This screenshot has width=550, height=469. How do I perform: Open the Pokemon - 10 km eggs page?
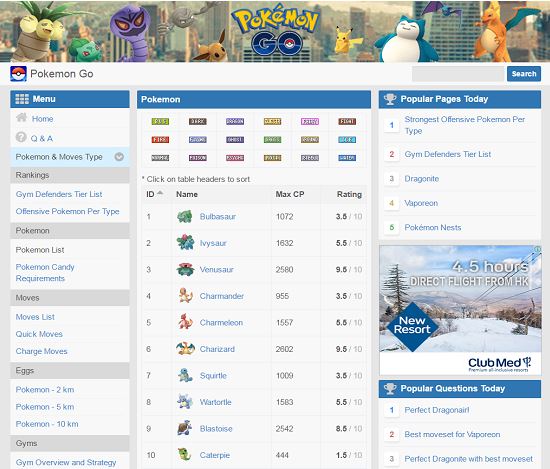[47, 424]
